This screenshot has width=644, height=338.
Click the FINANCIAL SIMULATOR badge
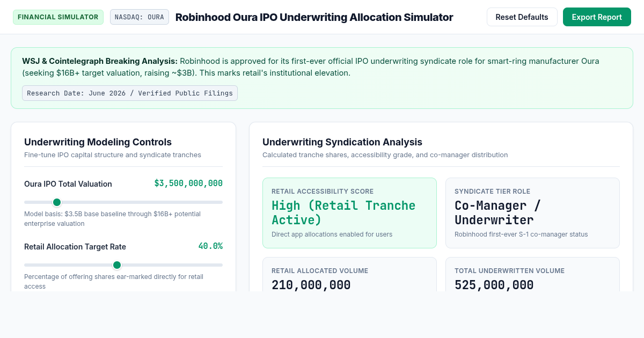pyautogui.click(x=58, y=17)
